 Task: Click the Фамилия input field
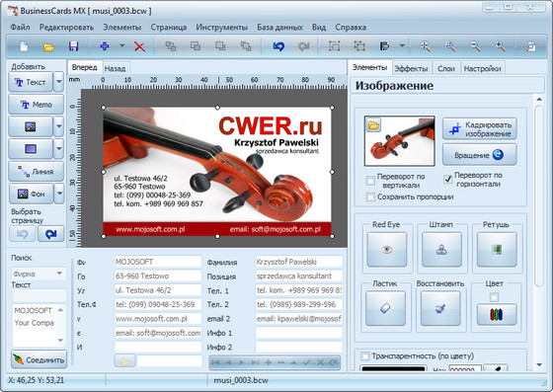[298, 262]
